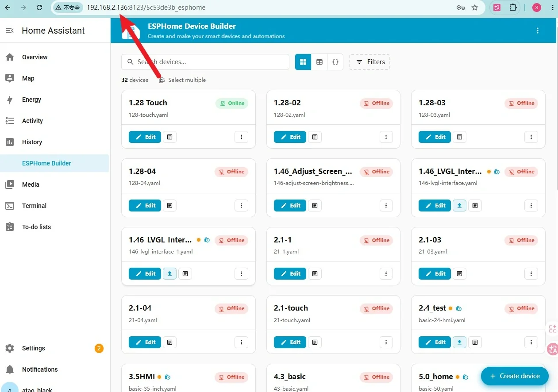Open the saved password key icon

[461, 8]
